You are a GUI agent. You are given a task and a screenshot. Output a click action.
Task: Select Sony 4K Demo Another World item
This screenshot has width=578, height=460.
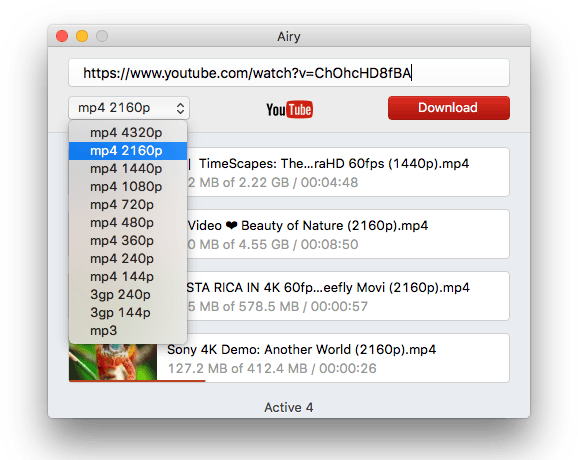click(289, 358)
